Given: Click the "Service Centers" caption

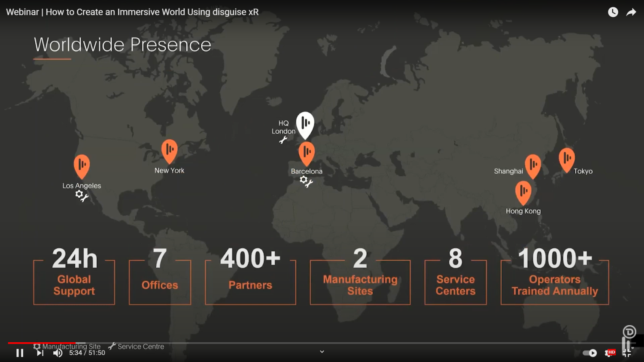Looking at the screenshot, I should (456, 285).
